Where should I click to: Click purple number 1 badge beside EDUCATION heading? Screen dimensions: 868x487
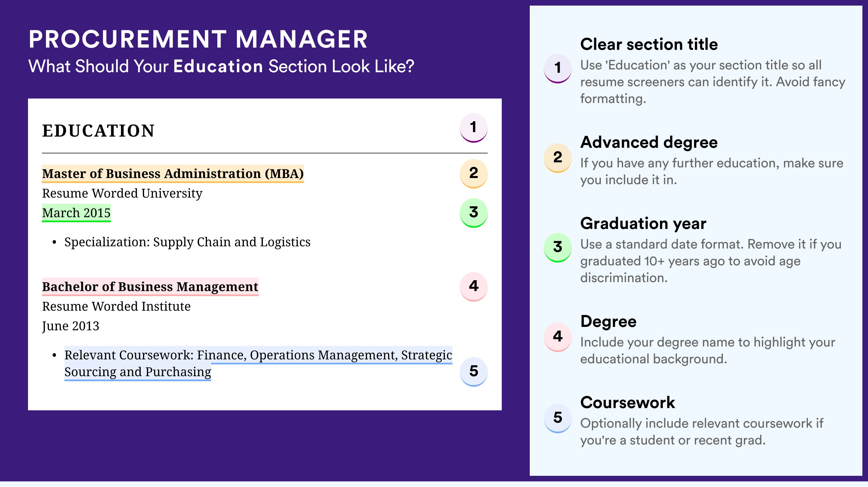[473, 128]
